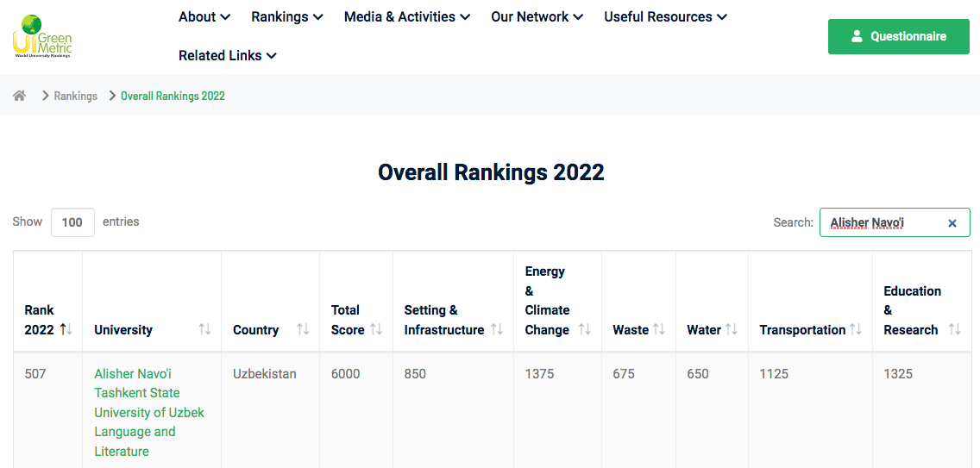The image size is (980, 468).
Task: Expand the About dropdown menu
Action: click(204, 17)
